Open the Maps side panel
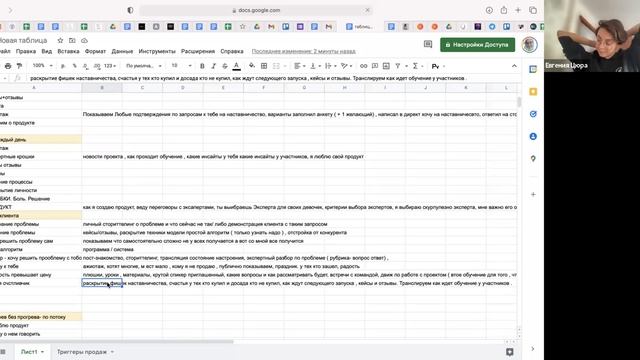The width and height of the screenshot is (640, 360). click(533, 158)
